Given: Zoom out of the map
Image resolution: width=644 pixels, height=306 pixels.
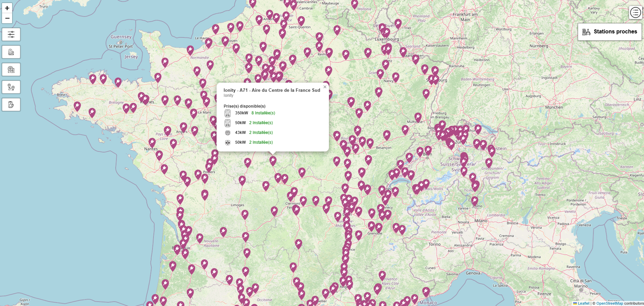Looking at the screenshot, I should click(7, 18).
